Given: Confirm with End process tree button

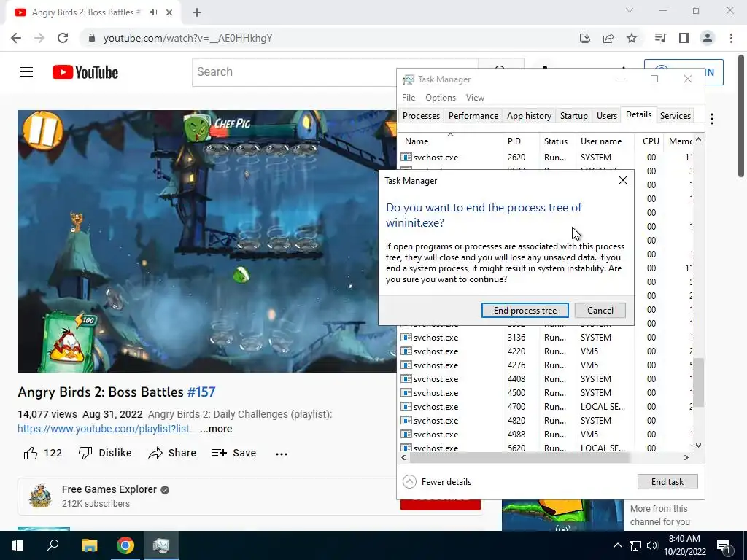Looking at the screenshot, I should (x=525, y=311).
